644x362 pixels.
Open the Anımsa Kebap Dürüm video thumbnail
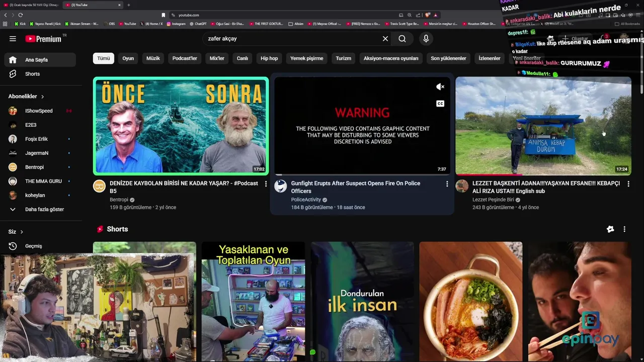click(543, 126)
